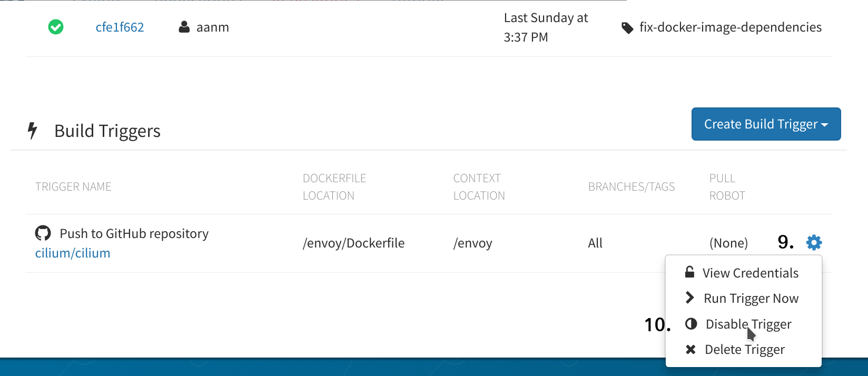
Task: Click the TRIGGER NAME column header
Action: click(73, 187)
